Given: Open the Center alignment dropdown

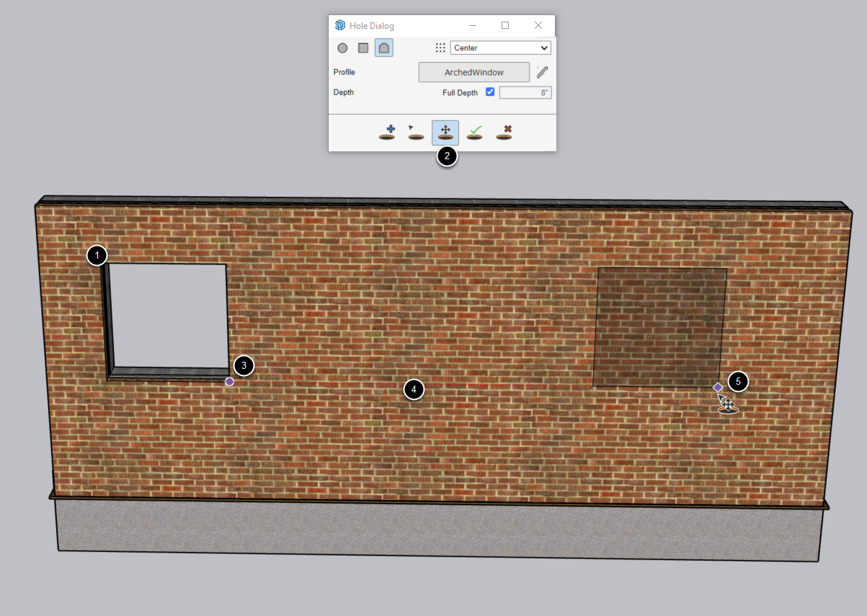Looking at the screenshot, I should pos(501,48).
